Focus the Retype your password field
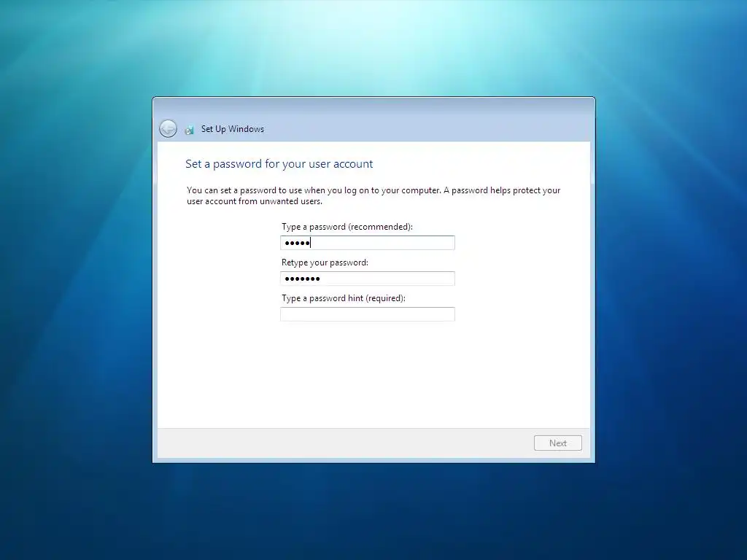 (x=368, y=279)
